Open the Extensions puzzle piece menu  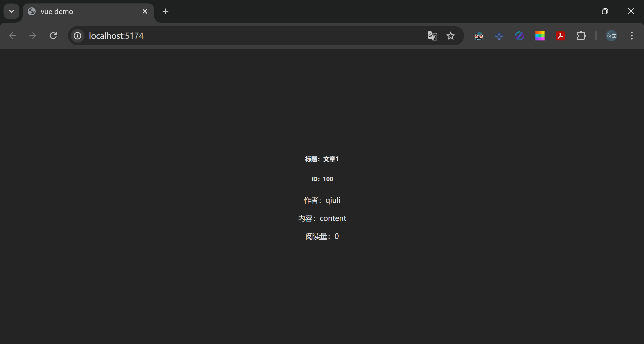click(x=581, y=36)
